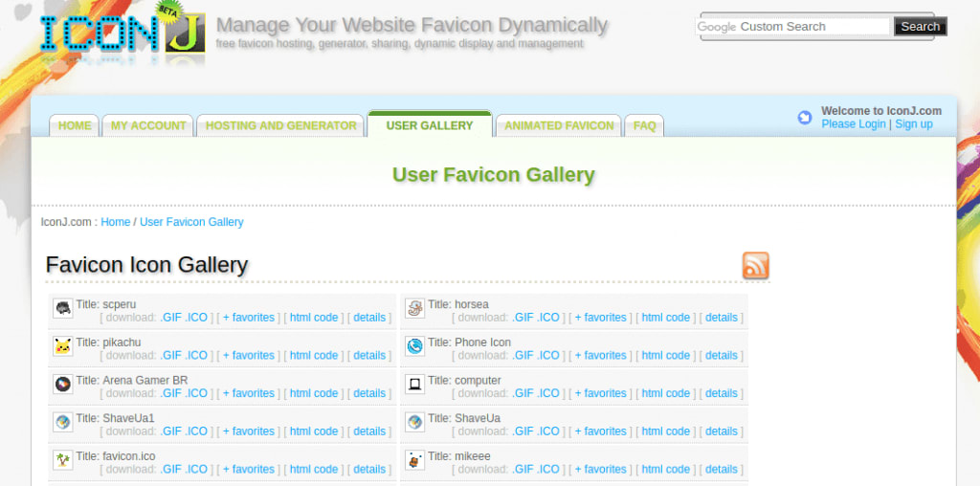980x486 pixels.
Task: Click the Please Login link
Action: pos(853,123)
